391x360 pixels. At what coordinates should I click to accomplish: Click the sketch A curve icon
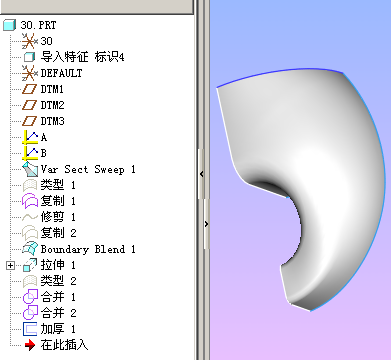click(30, 137)
